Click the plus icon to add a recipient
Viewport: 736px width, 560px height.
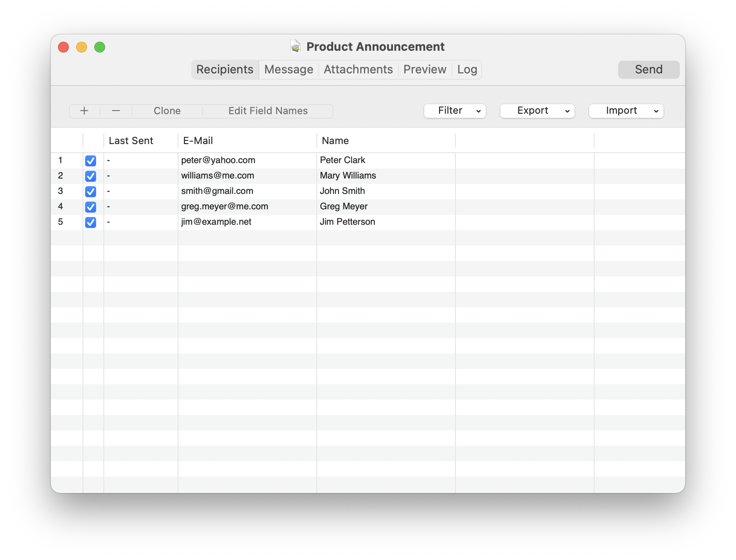coord(84,111)
